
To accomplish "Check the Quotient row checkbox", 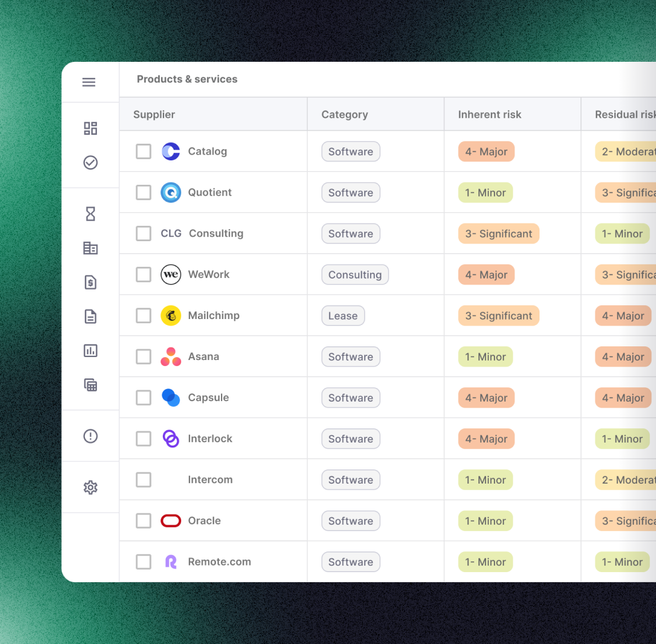I will [144, 192].
